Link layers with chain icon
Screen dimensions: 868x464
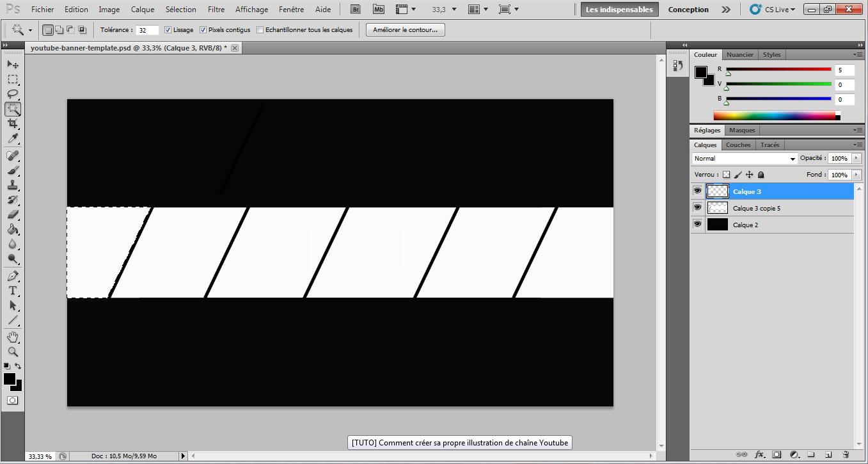click(742, 454)
